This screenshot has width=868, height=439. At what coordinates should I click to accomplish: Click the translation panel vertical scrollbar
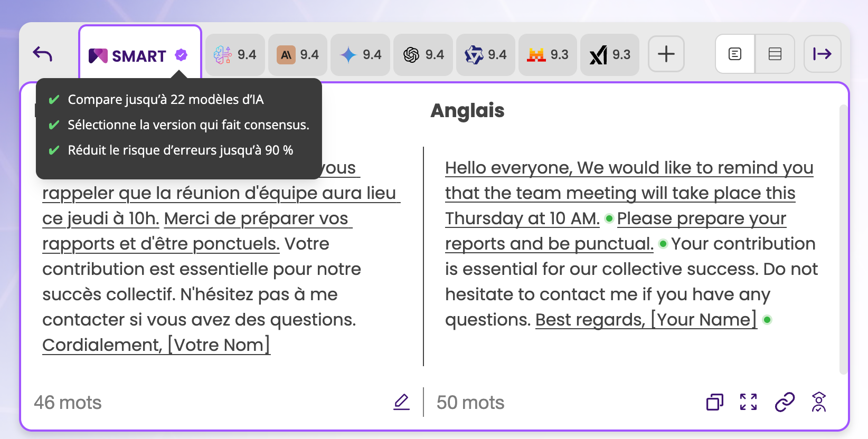[x=843, y=237]
